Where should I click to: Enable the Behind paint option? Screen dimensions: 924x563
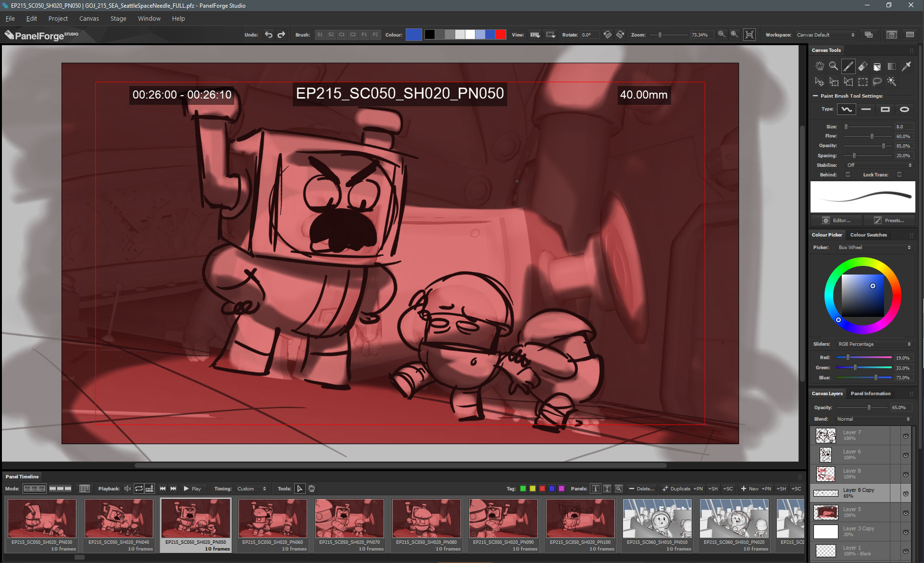[x=848, y=175]
